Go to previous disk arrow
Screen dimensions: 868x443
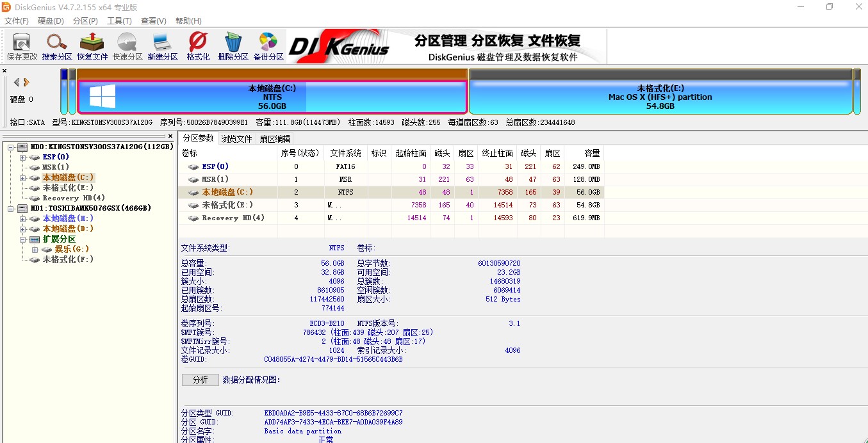tap(17, 82)
